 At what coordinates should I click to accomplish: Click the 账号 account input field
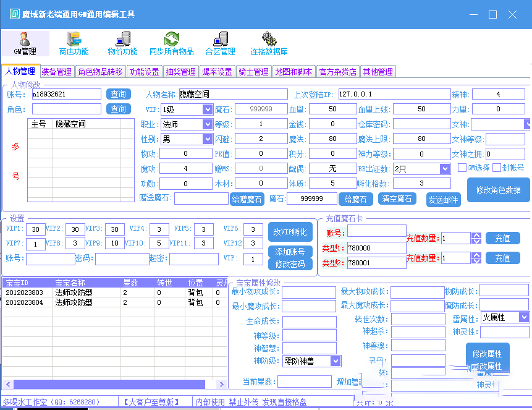point(65,94)
